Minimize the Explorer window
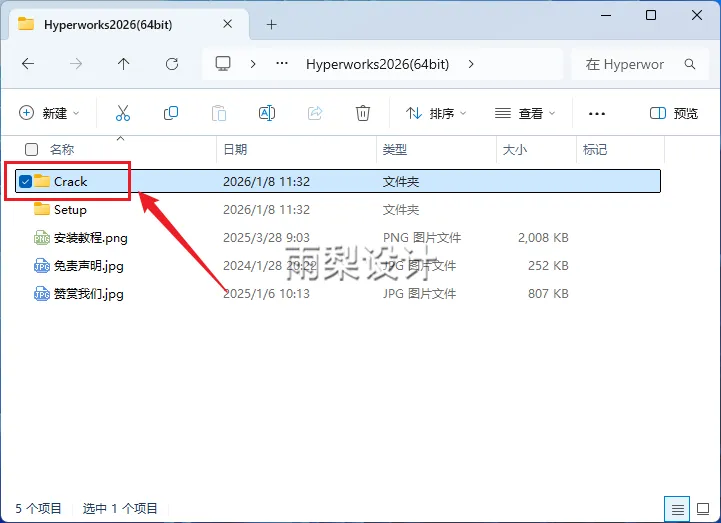 606,15
